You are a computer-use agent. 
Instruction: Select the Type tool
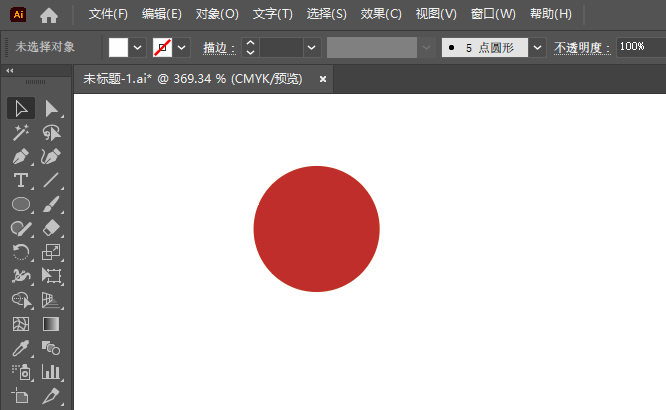click(21, 181)
